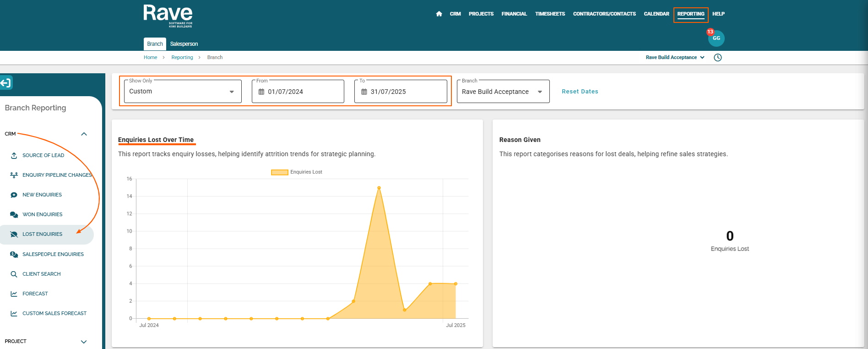Open the PROJECTS top menu

481,14
